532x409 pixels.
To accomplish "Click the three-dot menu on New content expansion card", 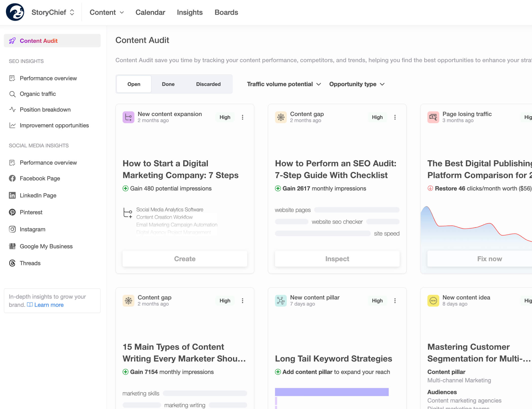I will [243, 117].
